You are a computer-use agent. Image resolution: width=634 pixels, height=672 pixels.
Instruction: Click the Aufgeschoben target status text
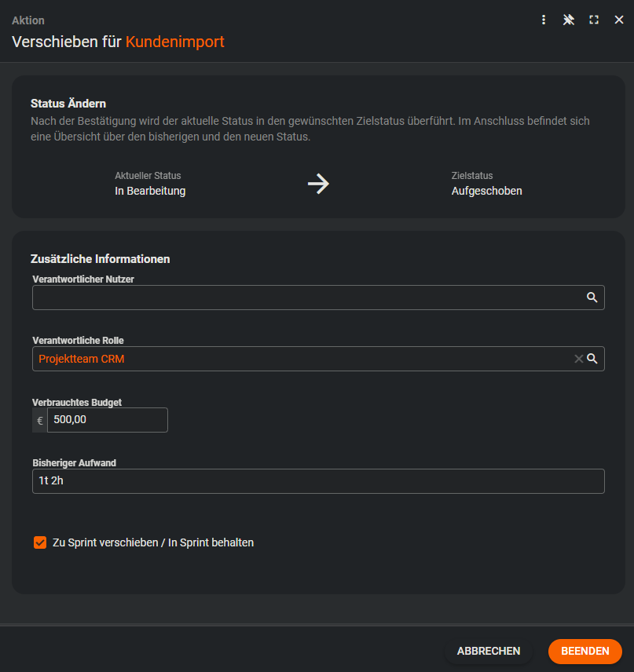[486, 191]
